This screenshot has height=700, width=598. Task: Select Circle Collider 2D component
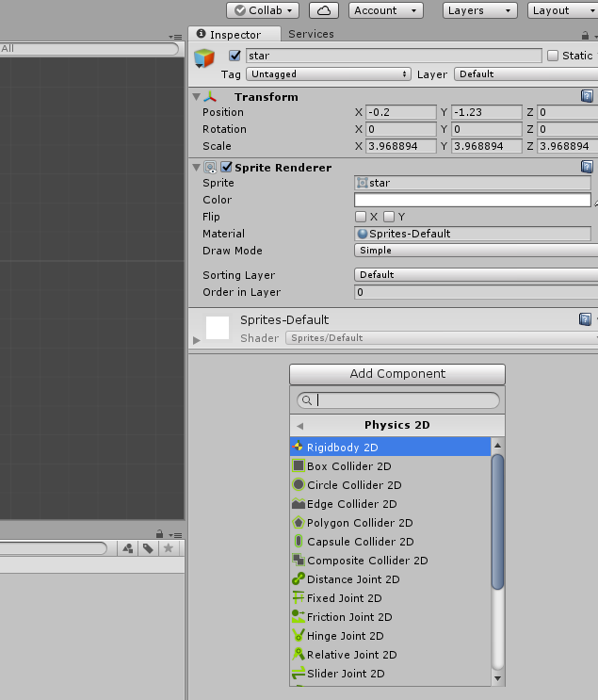390,485
